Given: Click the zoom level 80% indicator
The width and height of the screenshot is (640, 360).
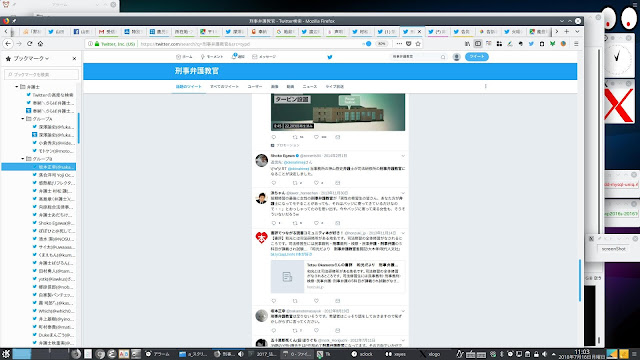Looking at the screenshot, I should click(x=381, y=44).
